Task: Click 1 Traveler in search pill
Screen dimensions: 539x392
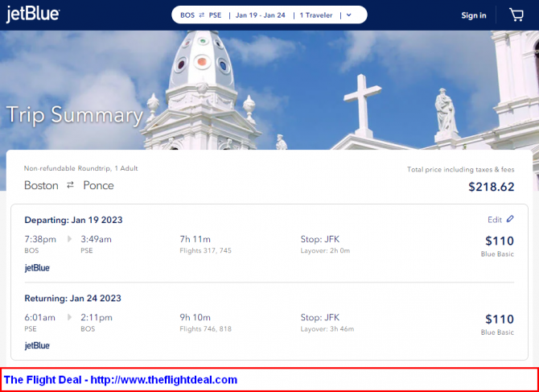Action: point(316,15)
